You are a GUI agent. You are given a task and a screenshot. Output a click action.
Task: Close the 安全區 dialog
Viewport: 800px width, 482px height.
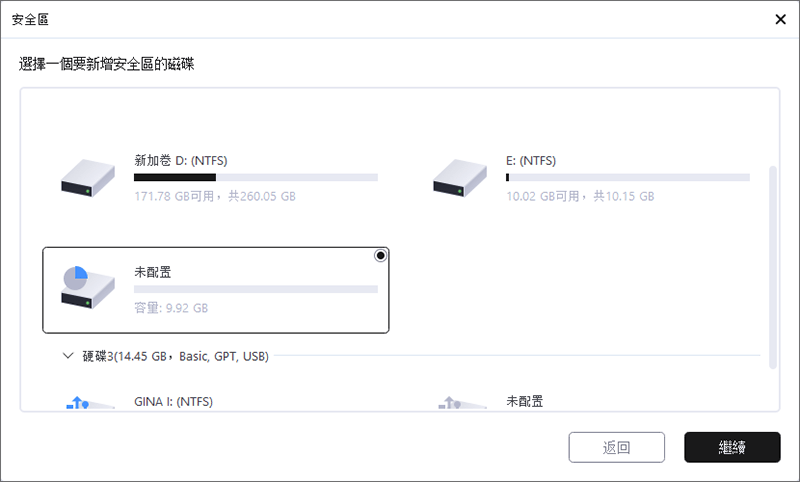click(x=779, y=19)
